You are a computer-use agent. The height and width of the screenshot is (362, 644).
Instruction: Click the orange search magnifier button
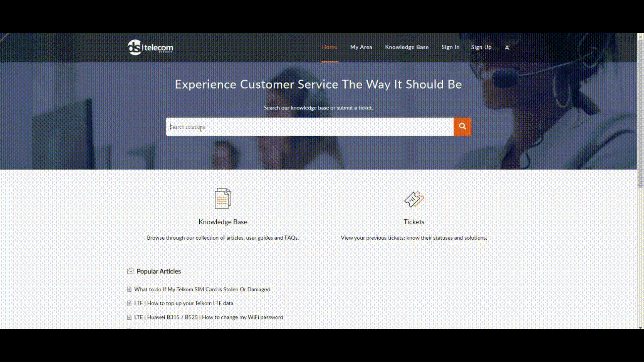pyautogui.click(x=462, y=126)
